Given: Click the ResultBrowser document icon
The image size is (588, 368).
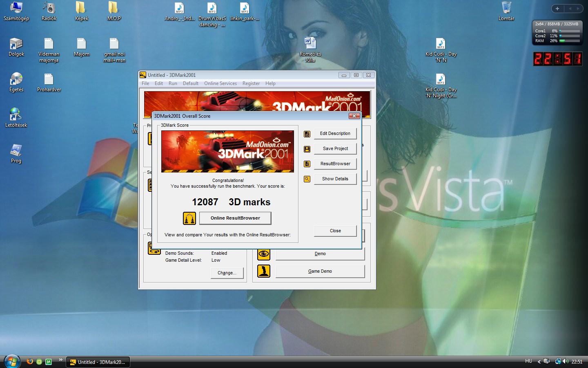Looking at the screenshot, I should tap(307, 164).
